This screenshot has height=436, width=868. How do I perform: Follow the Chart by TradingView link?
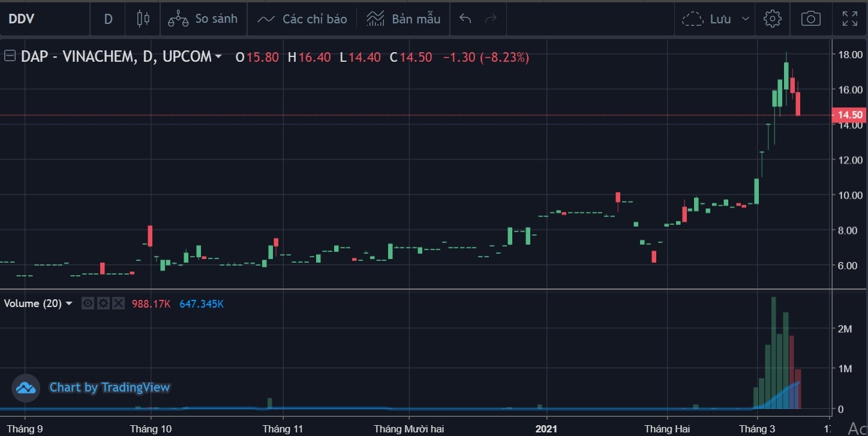click(110, 387)
